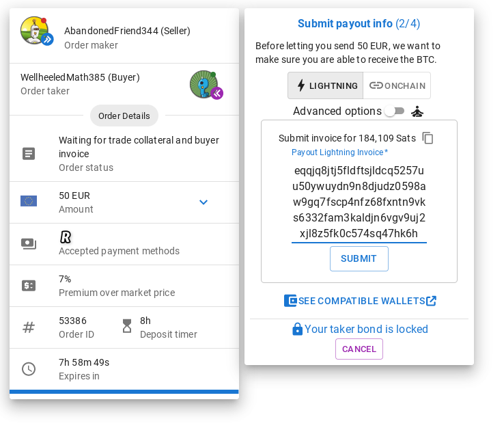Copy the invoice amount with the copy icon
The image size is (504, 430).
tap(428, 138)
